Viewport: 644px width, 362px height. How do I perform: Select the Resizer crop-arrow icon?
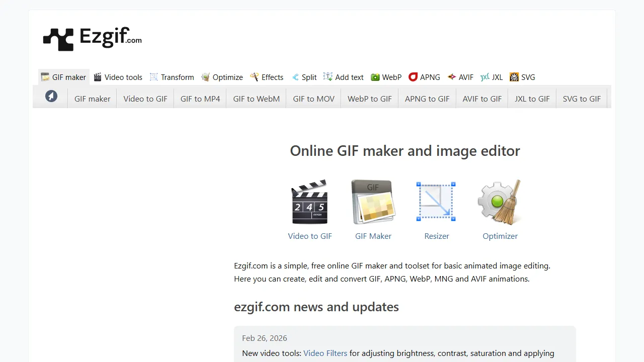tap(436, 201)
